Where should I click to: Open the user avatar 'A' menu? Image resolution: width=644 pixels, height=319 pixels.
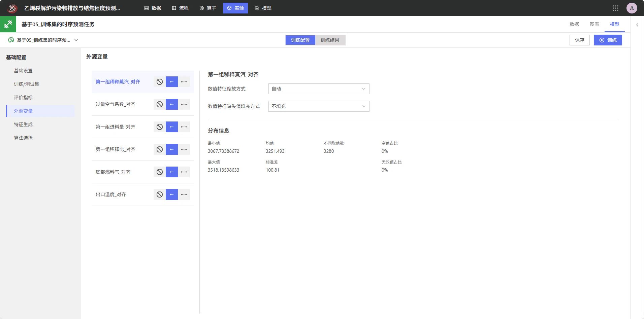click(x=632, y=8)
